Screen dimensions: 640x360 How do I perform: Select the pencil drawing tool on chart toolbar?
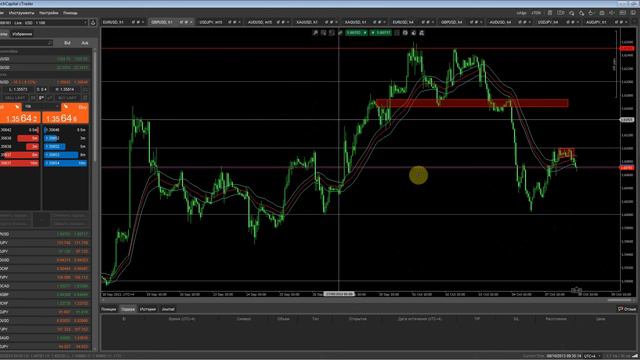tap(340, 33)
